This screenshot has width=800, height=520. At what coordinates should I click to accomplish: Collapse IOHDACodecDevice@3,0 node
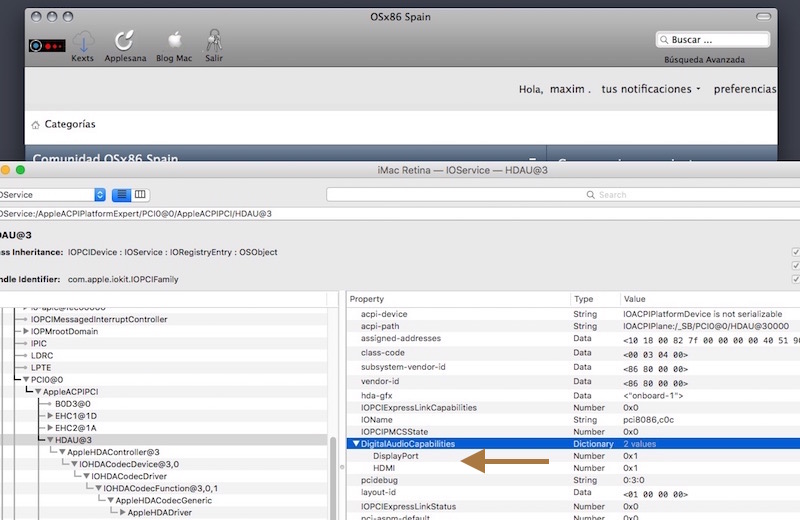pyautogui.click(x=74, y=464)
